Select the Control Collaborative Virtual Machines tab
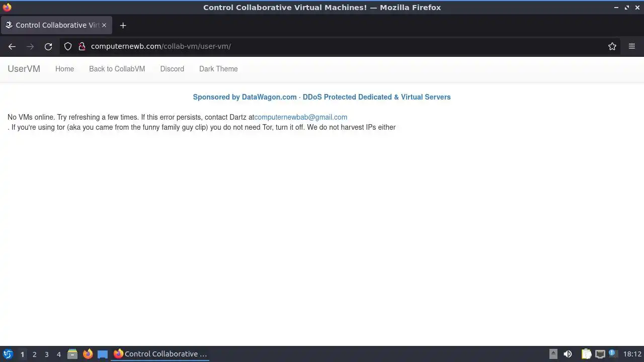Viewport: 644px width, 362px height. click(x=56, y=25)
